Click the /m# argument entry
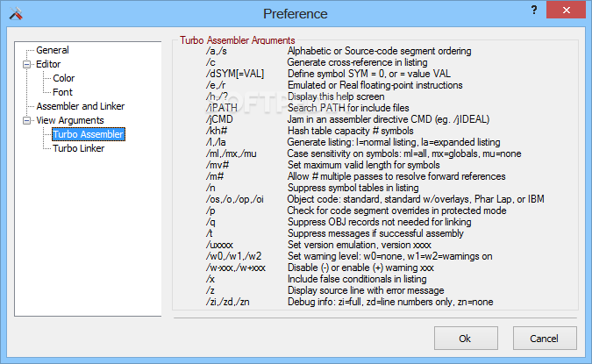The height and width of the screenshot is (364, 592). [215, 176]
